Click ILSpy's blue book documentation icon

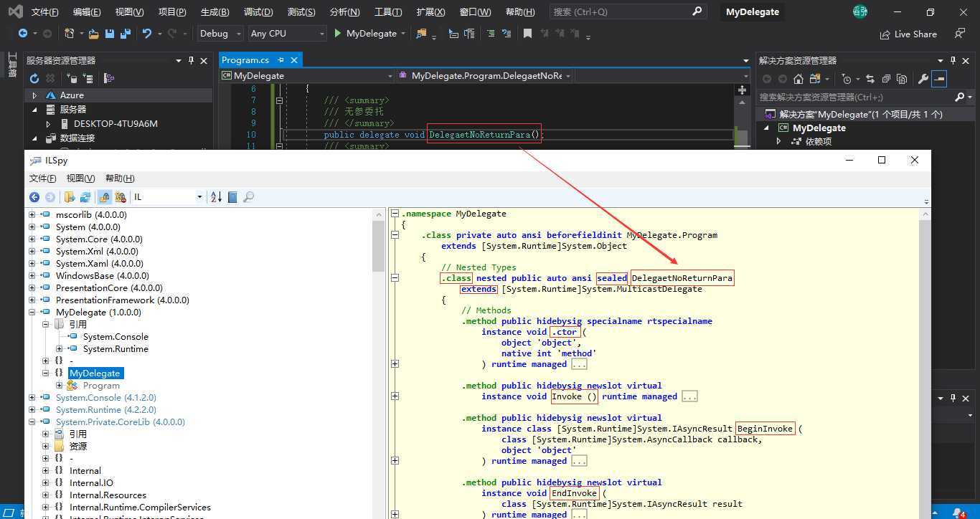[232, 197]
